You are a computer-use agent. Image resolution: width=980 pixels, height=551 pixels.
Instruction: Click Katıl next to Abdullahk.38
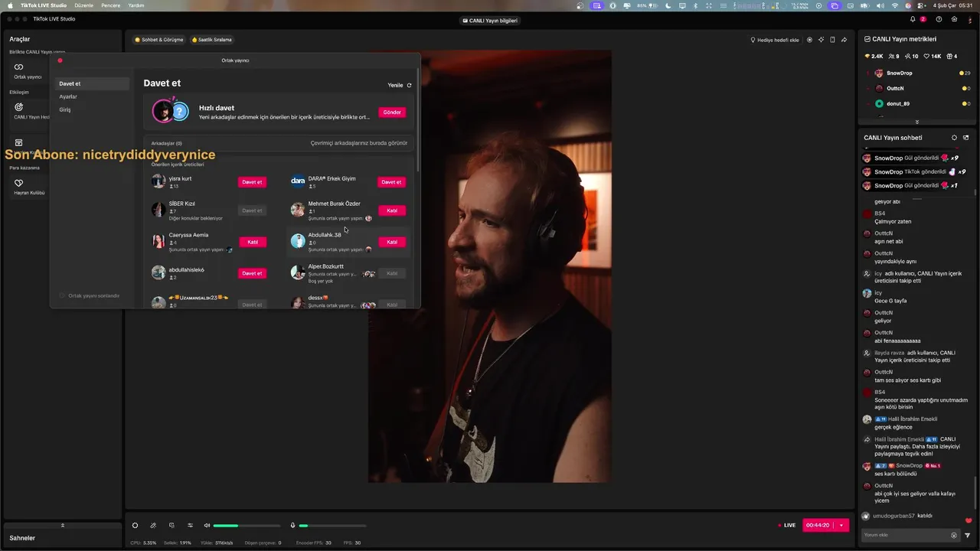(391, 242)
